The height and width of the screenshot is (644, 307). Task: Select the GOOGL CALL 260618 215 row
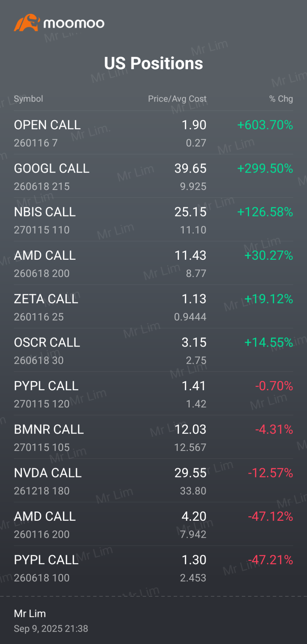[52, 176]
